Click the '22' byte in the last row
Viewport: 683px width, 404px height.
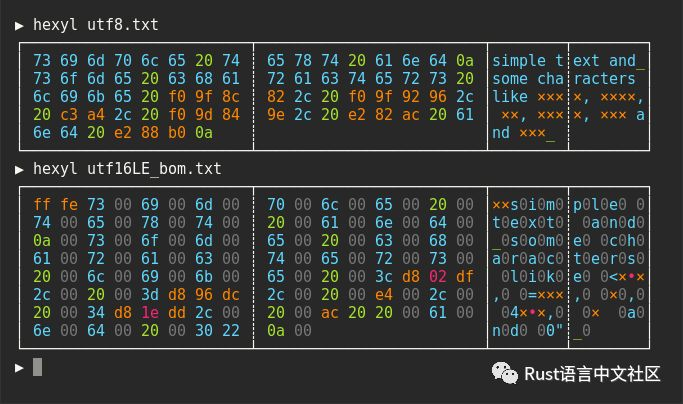tap(230, 330)
